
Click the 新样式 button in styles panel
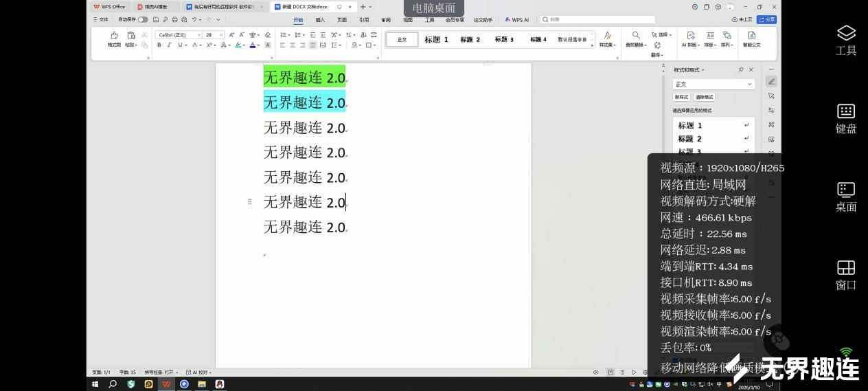(682, 97)
